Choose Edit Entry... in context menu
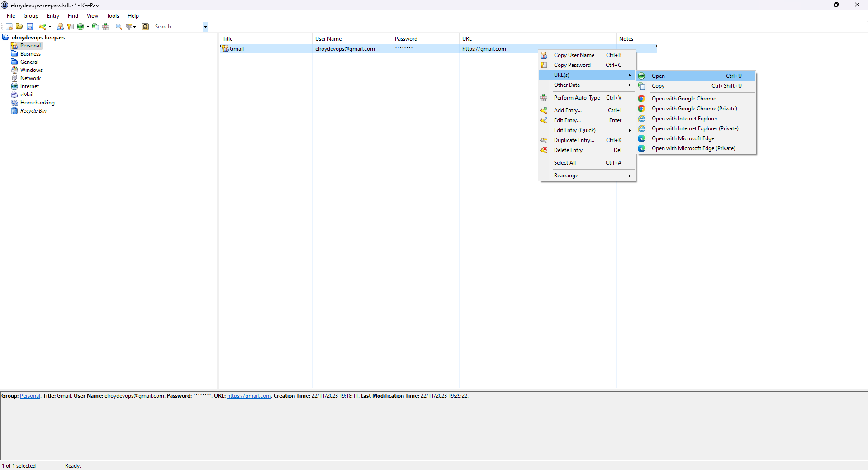Screen dimensions: 868x470 tap(587, 120)
